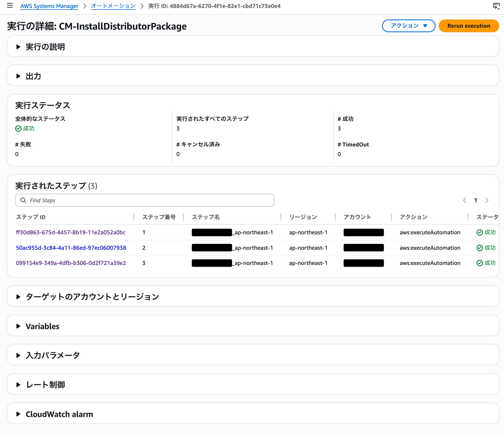Click region ap-northeast-1 in step 2 row
Screen dimensions: 504x434
[x=308, y=248]
